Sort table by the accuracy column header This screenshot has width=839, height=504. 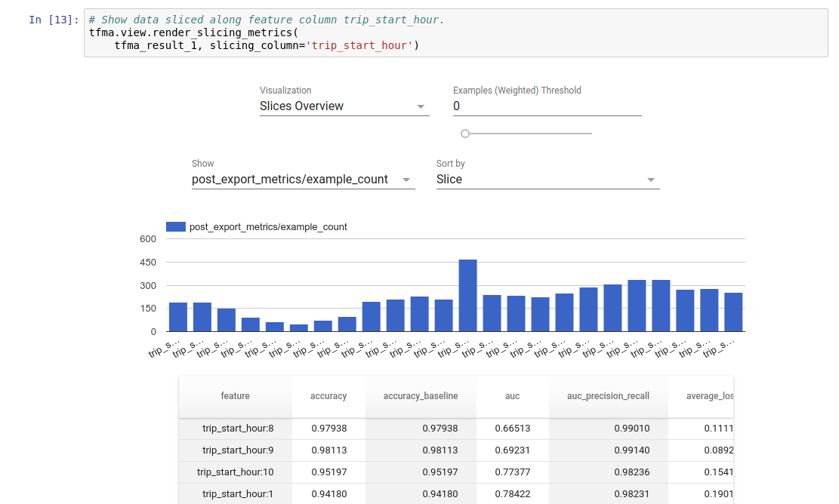pos(328,395)
